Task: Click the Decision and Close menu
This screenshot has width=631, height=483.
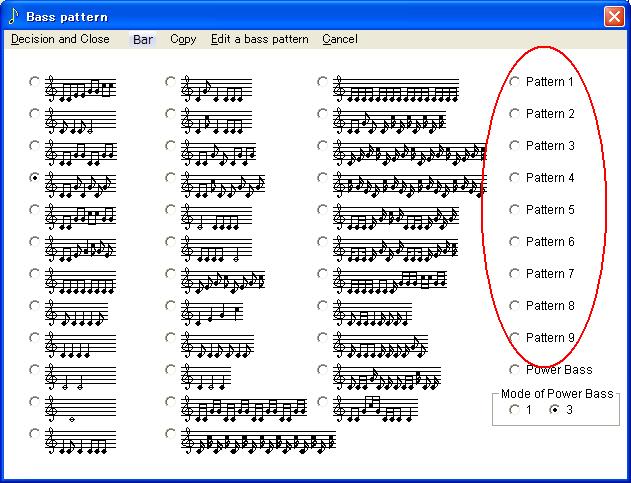Action: [x=60, y=39]
